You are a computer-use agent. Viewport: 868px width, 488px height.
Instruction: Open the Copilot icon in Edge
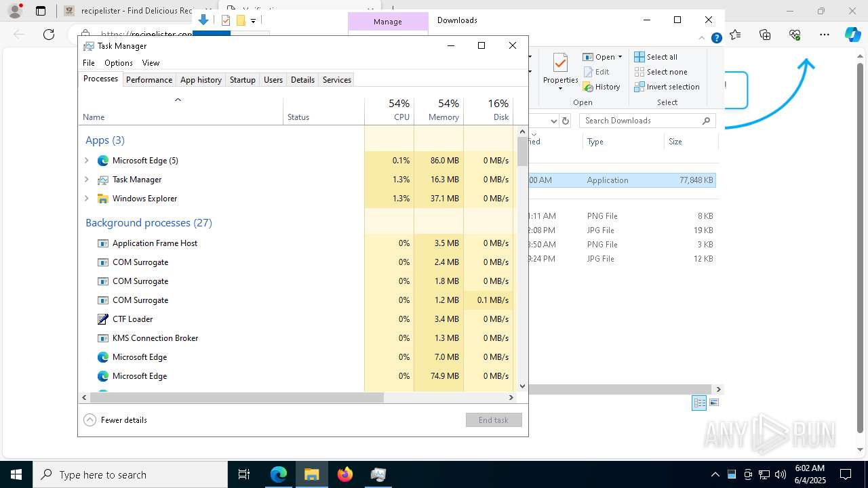coord(852,35)
